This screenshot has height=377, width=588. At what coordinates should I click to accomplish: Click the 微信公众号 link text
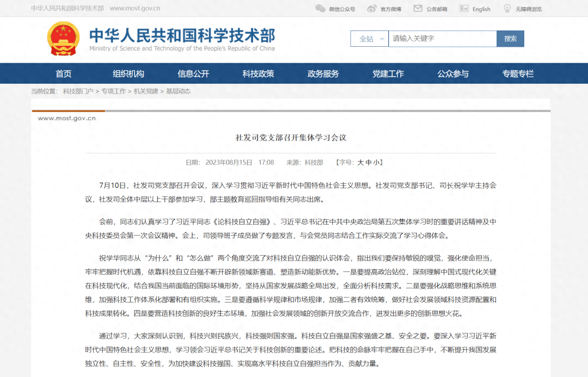tap(342, 9)
